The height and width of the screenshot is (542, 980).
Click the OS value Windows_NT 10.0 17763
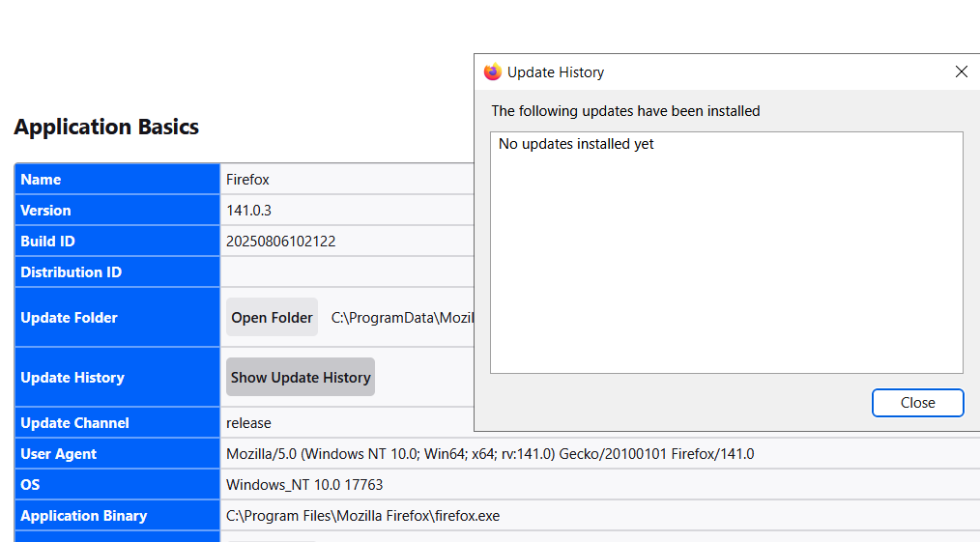(x=304, y=485)
